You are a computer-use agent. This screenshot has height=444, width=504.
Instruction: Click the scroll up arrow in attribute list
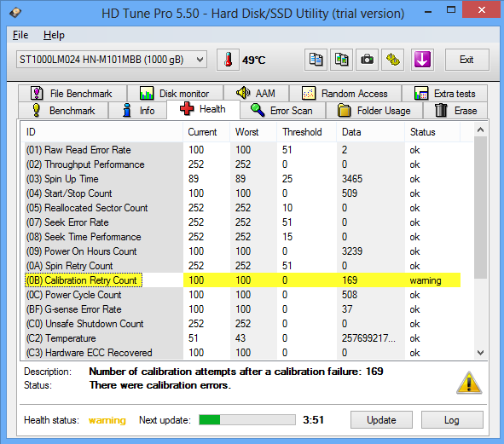pos(480,130)
